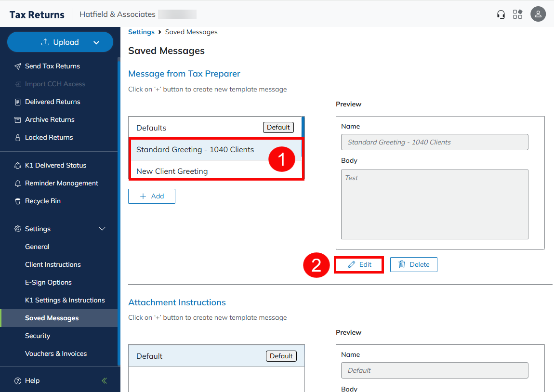This screenshot has height=392, width=554.
Task: Open the app switcher grid icon
Action: [x=517, y=14]
